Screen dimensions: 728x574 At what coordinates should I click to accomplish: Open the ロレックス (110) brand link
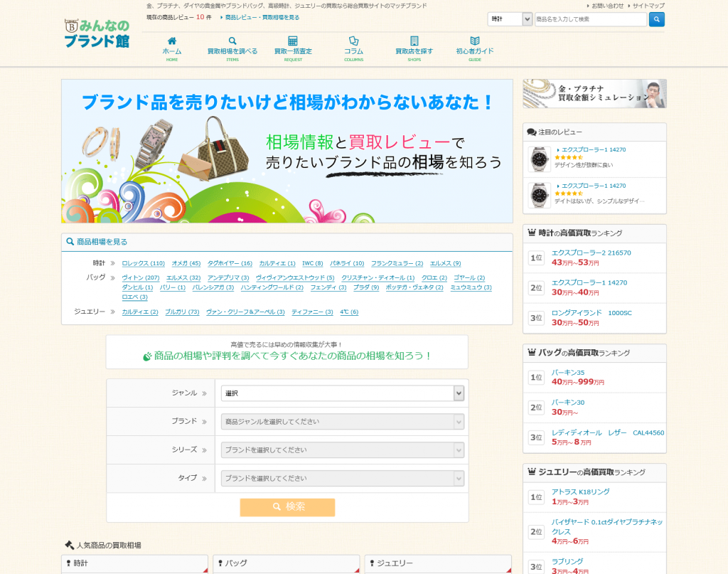(143, 263)
